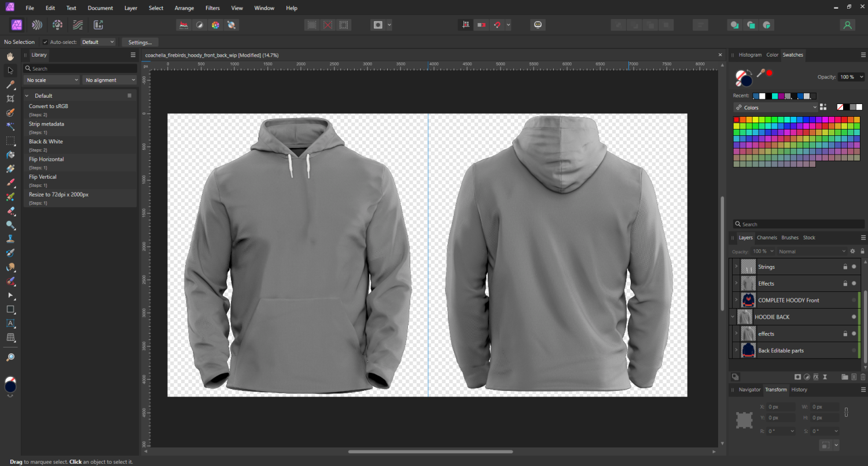Screen dimensions: 868x466
Task: Click the COMPLETE HOODY Front layer thumbnail
Action: point(748,299)
